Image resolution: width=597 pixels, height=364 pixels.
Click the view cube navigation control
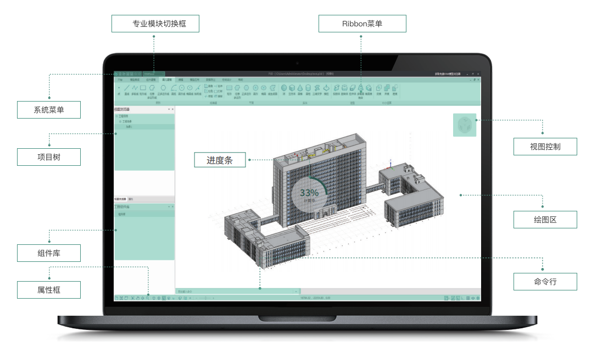(x=464, y=125)
